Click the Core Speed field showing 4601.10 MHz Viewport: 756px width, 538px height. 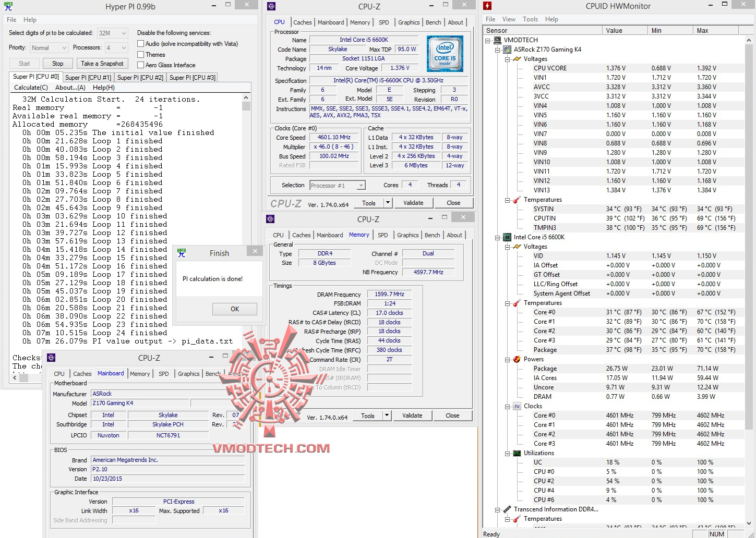pyautogui.click(x=334, y=138)
